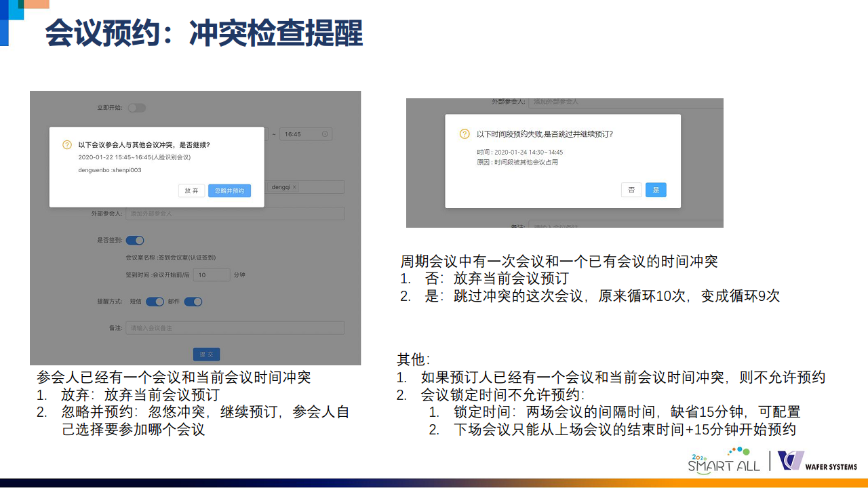Click 是 button in failed-booking dialog
Viewport: 868px width, 488px height.
coord(656,190)
